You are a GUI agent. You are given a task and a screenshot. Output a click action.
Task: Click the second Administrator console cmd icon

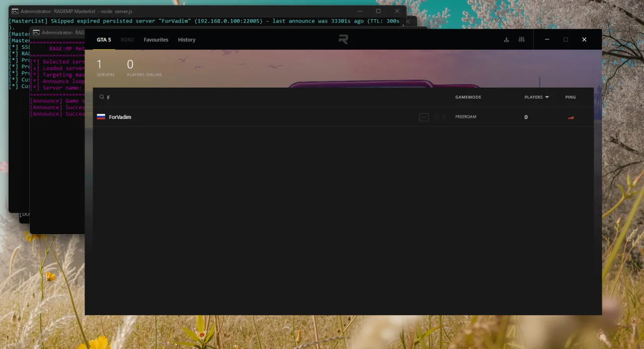click(x=36, y=32)
